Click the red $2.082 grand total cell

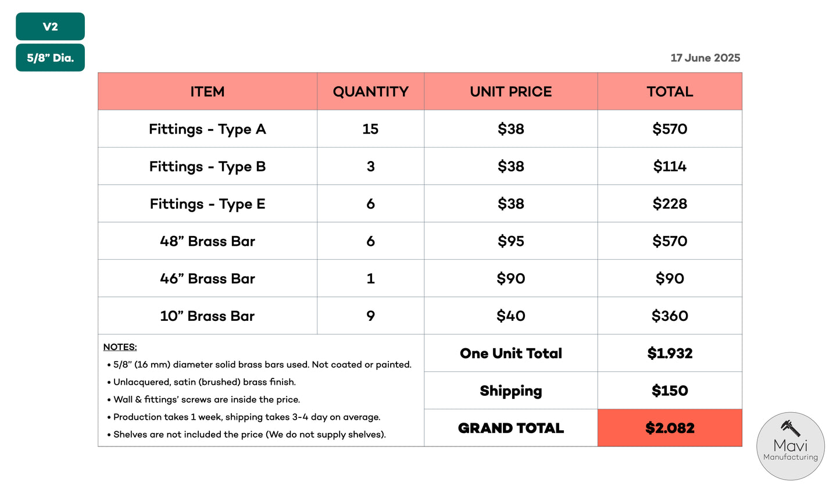[670, 428]
